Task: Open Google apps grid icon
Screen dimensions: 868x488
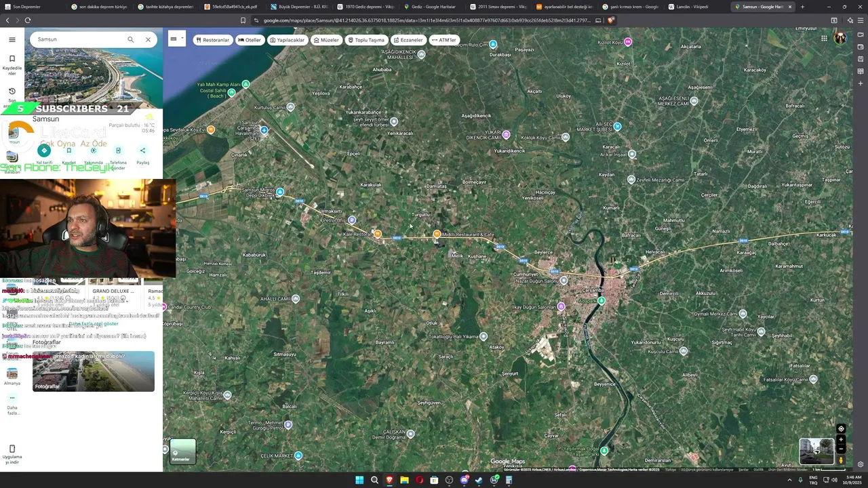Action: (x=824, y=38)
